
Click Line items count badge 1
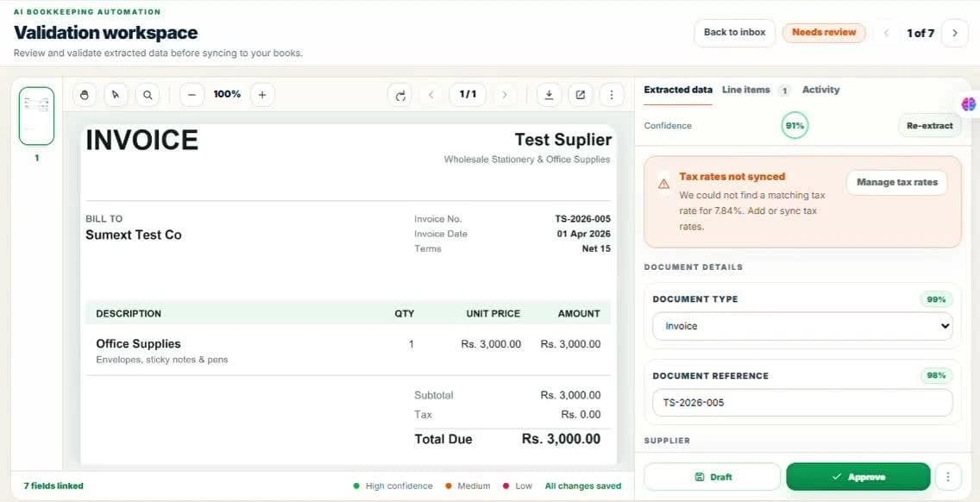(784, 91)
